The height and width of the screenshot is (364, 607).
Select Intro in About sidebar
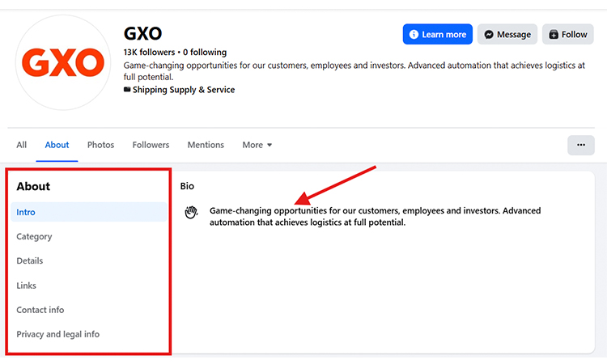click(89, 212)
